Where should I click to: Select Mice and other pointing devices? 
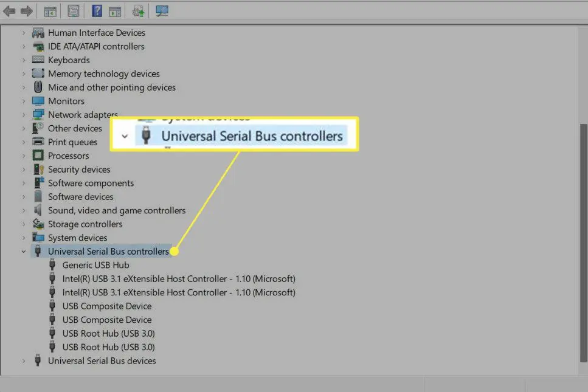[x=112, y=88]
